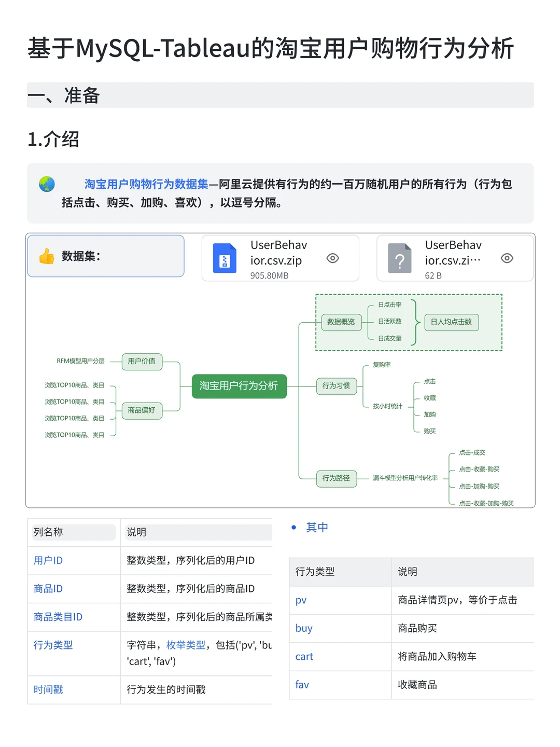Select the 用户价值 mind map node
The image size is (560, 747).
(142, 362)
